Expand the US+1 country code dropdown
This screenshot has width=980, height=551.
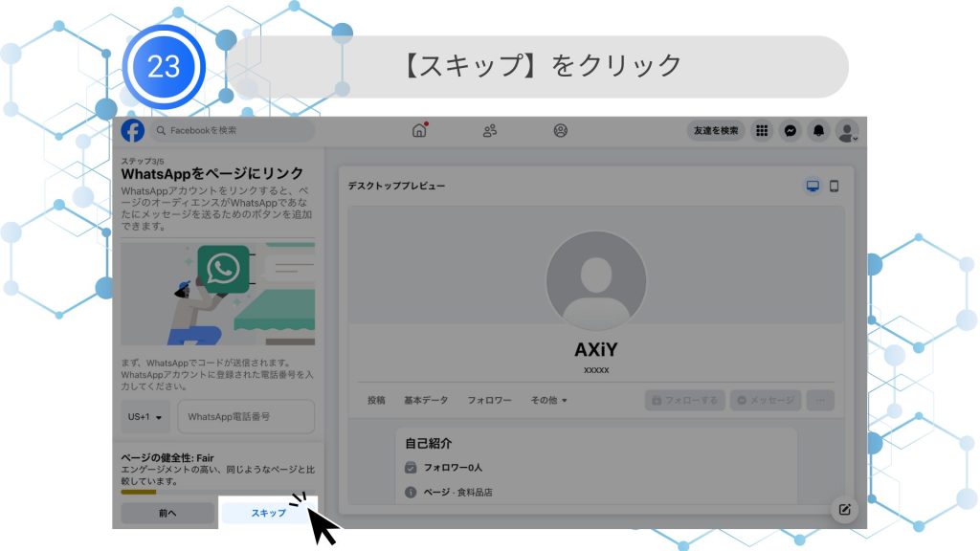point(145,417)
